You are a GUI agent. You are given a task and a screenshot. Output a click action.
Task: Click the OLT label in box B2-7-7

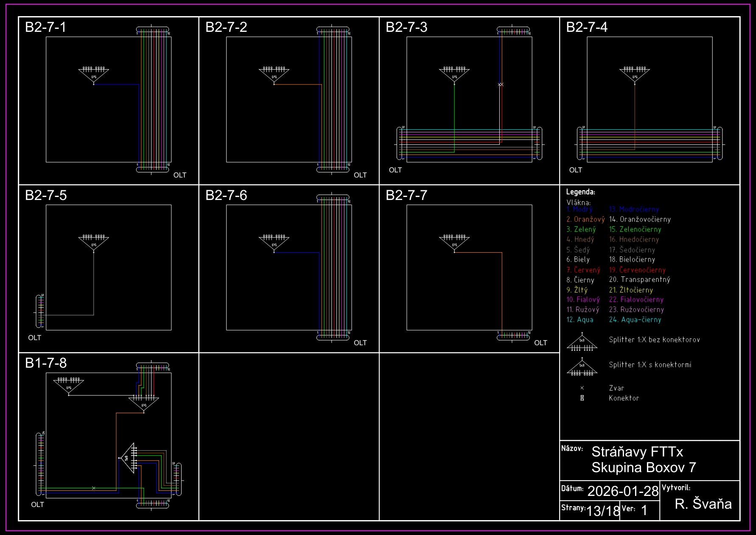(540, 343)
